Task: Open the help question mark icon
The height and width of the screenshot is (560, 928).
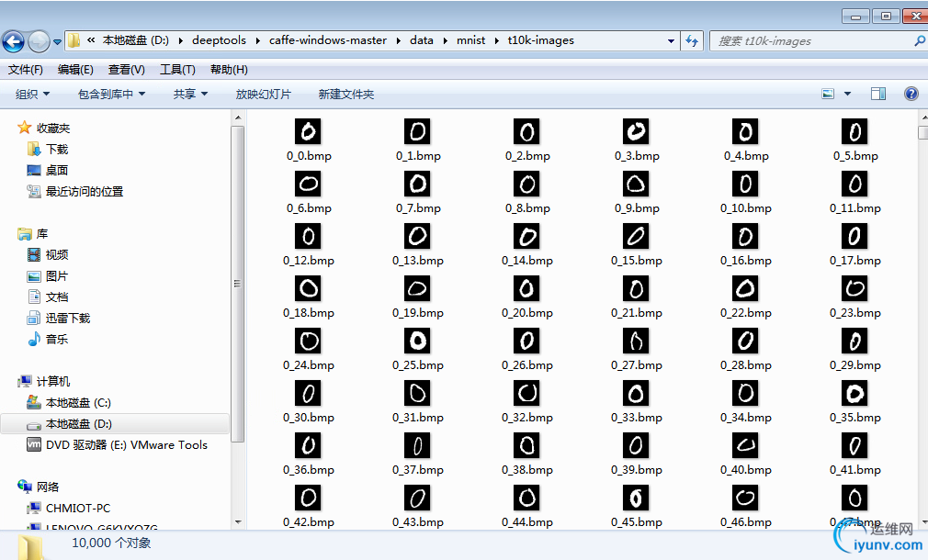Action: (x=911, y=94)
